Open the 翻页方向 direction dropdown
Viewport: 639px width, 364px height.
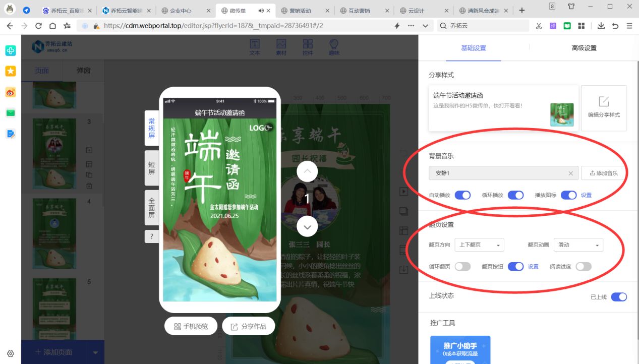tap(479, 245)
